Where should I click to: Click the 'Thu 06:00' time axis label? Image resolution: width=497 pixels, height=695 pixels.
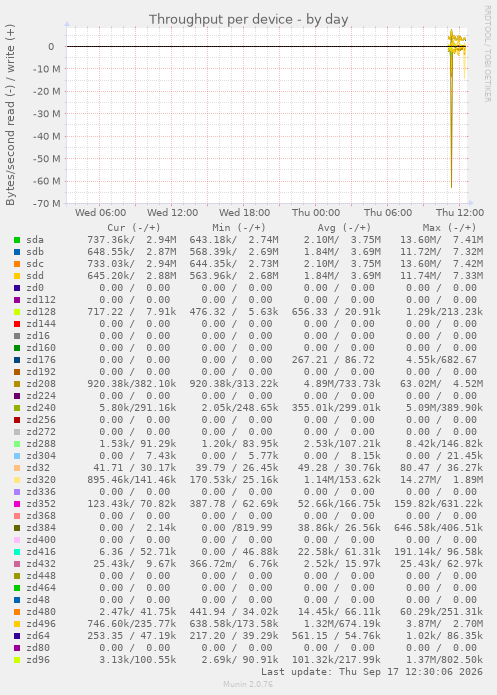coord(388,212)
